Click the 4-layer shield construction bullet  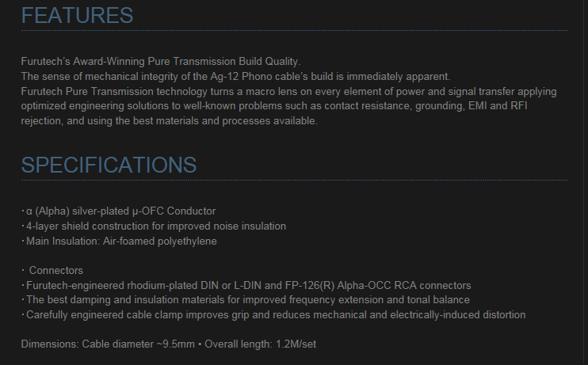(154, 226)
